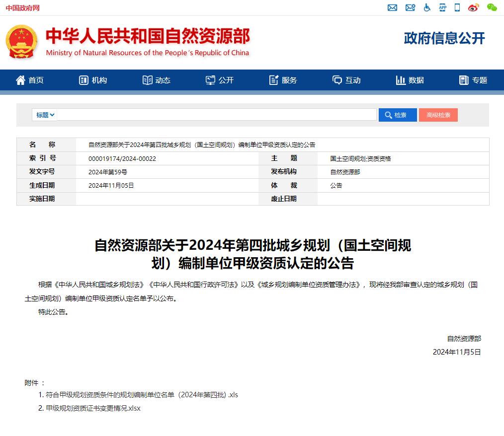The height and width of the screenshot is (436, 504).
Task: Open the APP download icon
Action: [x=442, y=7]
